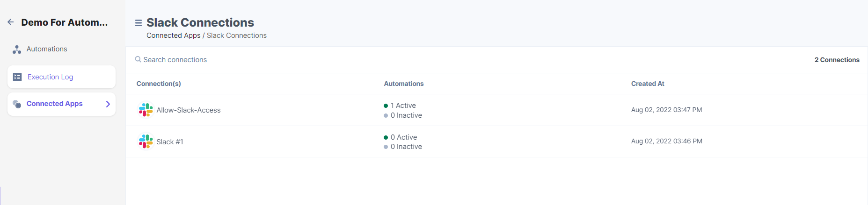The width and height of the screenshot is (868, 205).
Task: Click the Slack logo for Slack #1
Action: (x=146, y=141)
